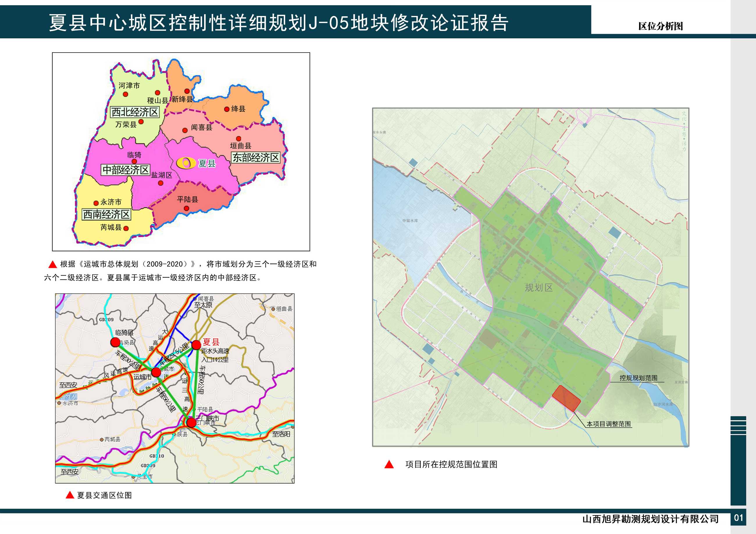The image size is (756, 534).
Task: Click red triangle before 夏县交通区位图 caption
Action: click(70, 495)
